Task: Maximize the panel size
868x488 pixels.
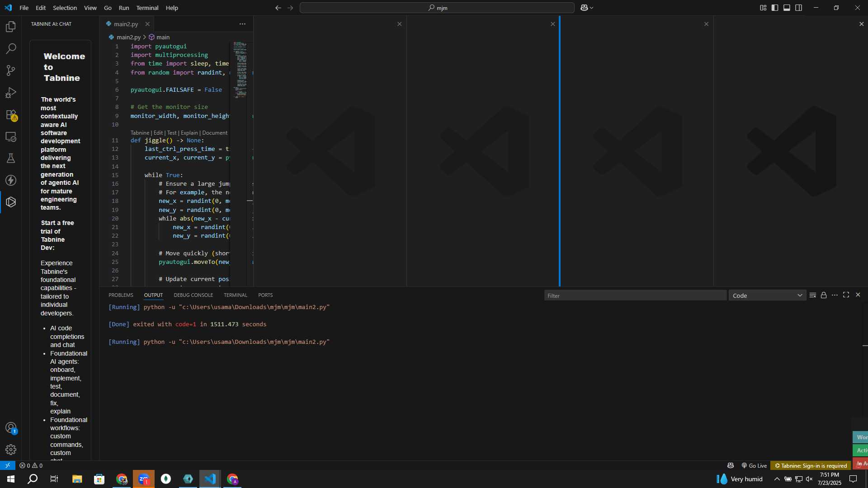Action: (x=846, y=295)
